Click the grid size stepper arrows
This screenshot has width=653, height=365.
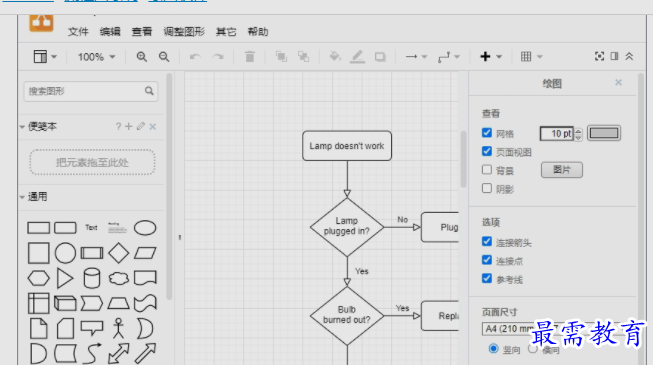578,134
